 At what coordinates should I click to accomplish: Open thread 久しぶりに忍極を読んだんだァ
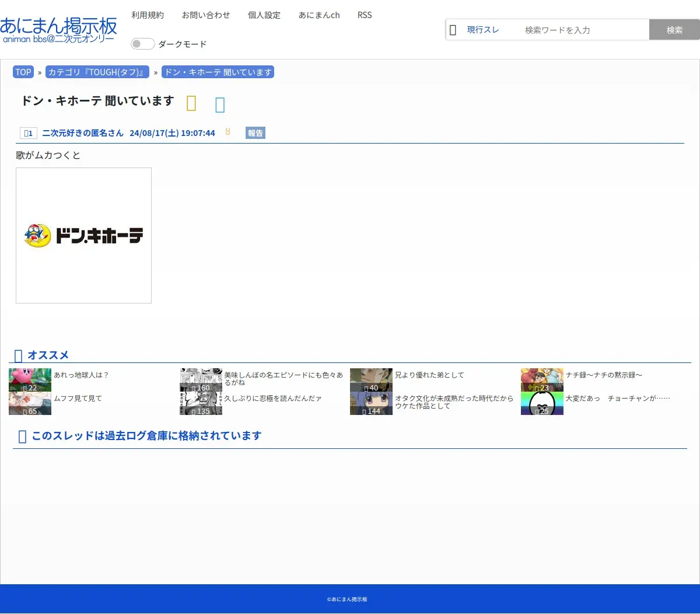pyautogui.click(x=273, y=399)
